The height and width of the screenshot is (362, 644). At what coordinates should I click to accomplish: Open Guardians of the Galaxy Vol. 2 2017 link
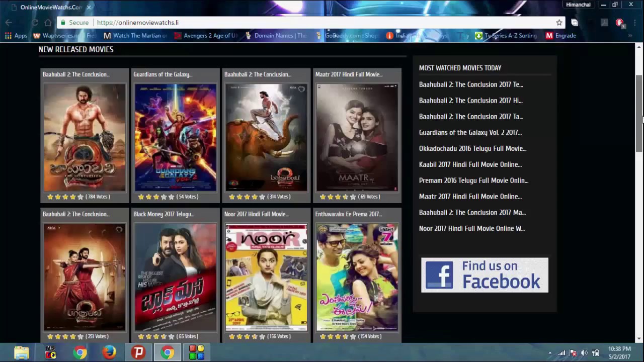(x=470, y=133)
